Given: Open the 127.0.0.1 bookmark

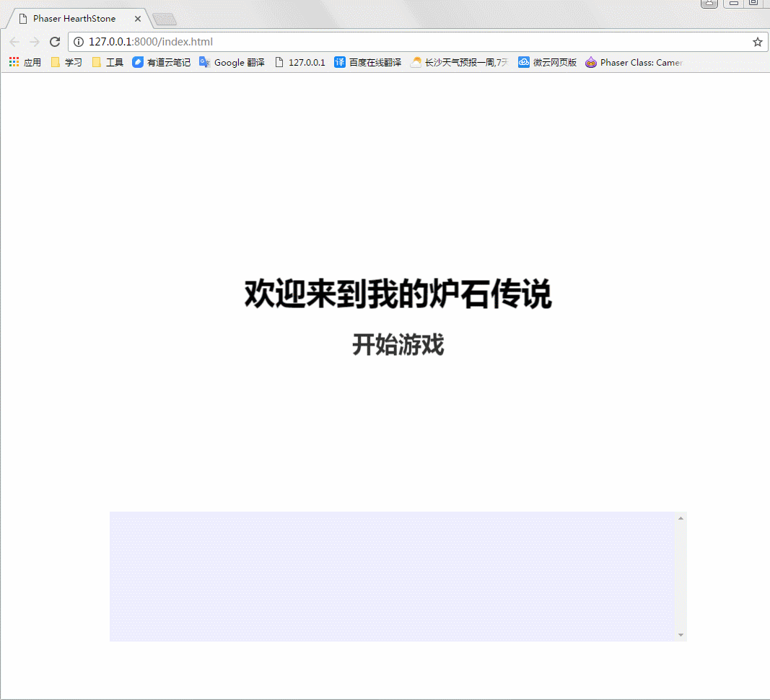Looking at the screenshot, I should tap(300, 62).
